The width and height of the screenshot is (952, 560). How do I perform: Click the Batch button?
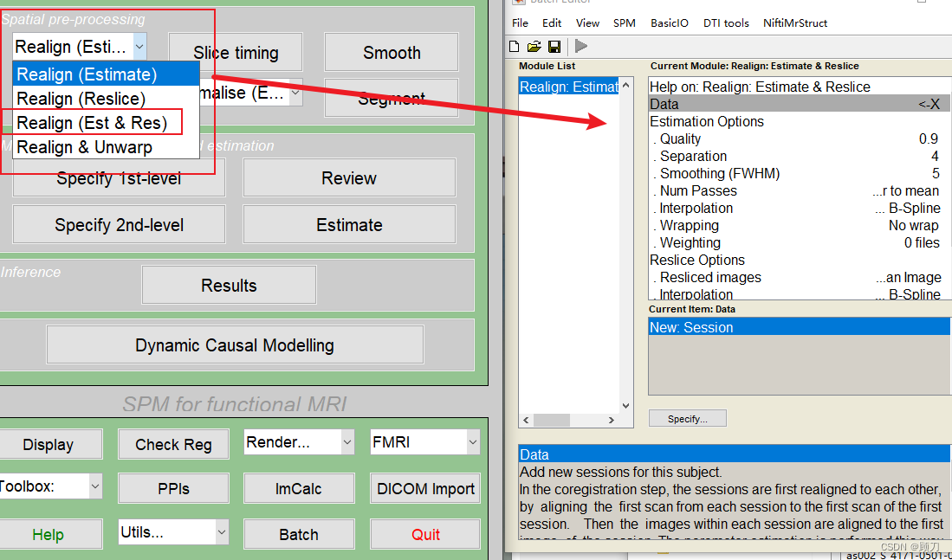click(299, 535)
